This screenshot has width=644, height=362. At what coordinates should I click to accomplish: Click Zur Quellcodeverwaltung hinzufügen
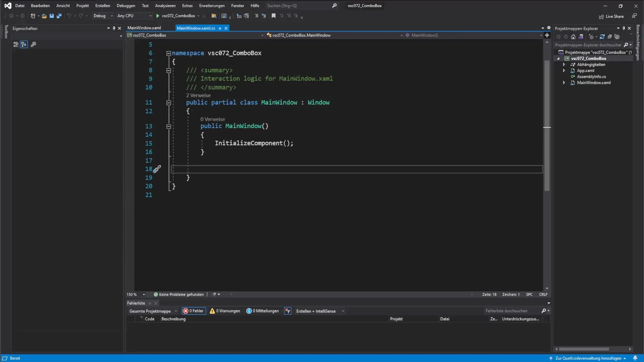[588, 358]
